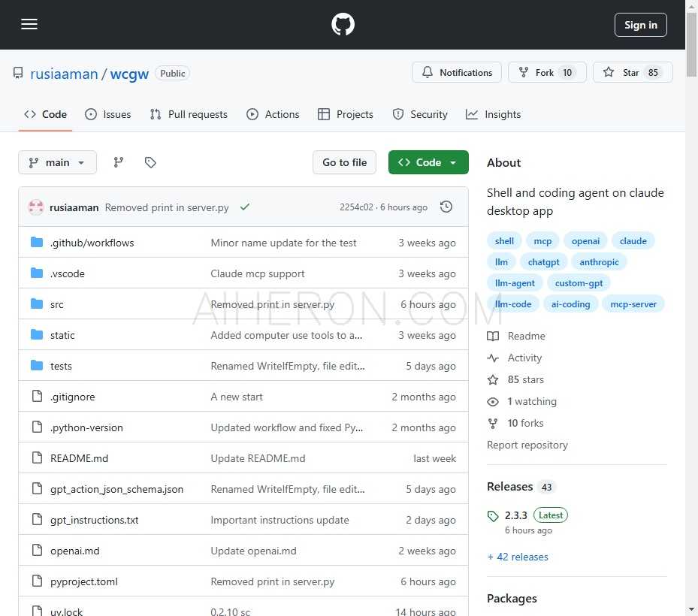The height and width of the screenshot is (616, 698).
Task: Open the static folder
Action: (x=62, y=335)
